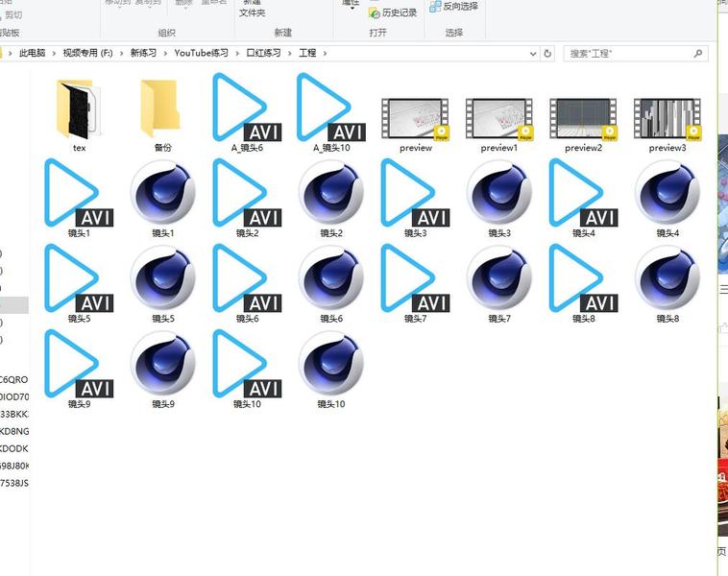Expand the chevron after YouTube练习 in the address bar
Viewport: 728px width, 576px height.
(237, 54)
